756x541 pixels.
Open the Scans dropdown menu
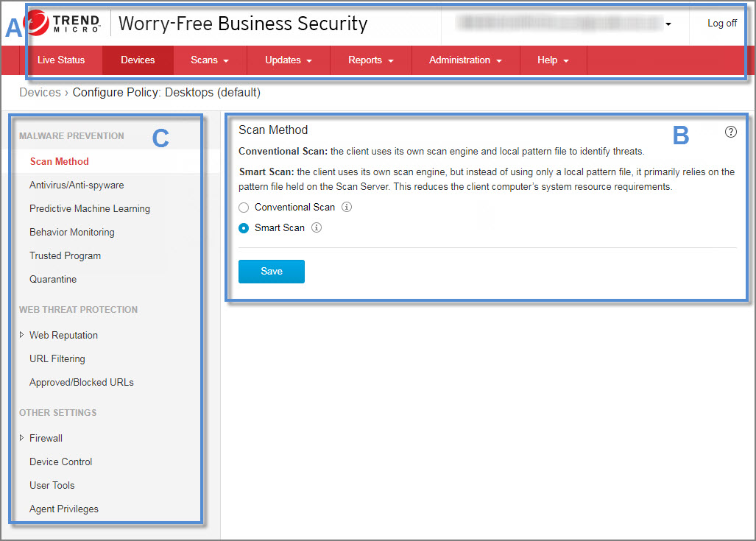pyautogui.click(x=209, y=60)
